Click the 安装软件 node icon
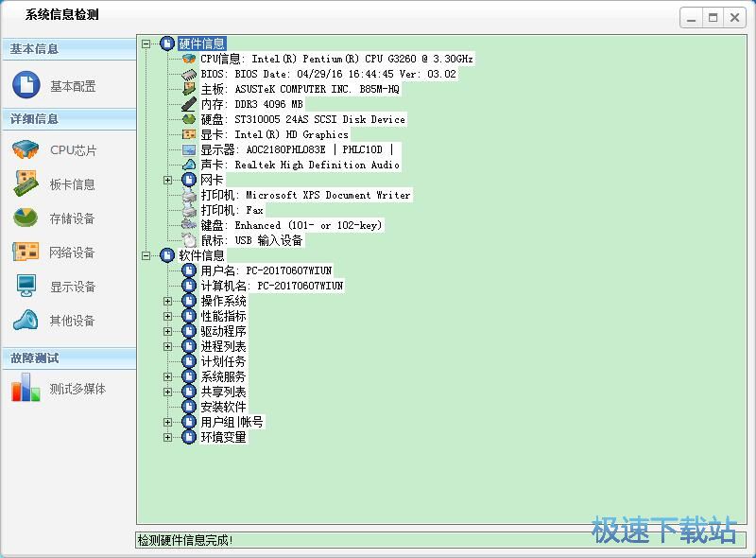The width and height of the screenshot is (756, 558). click(188, 407)
